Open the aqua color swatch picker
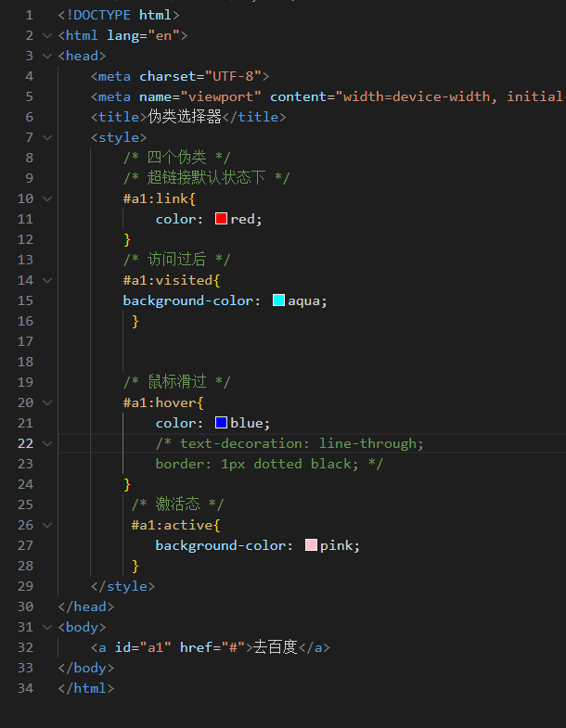Screen dimensions: 566x728 [x=278, y=300]
